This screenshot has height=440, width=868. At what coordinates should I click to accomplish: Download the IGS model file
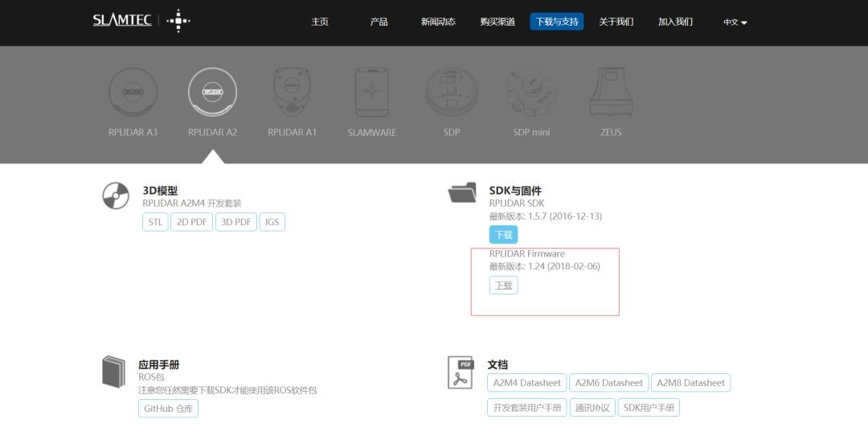[272, 222]
